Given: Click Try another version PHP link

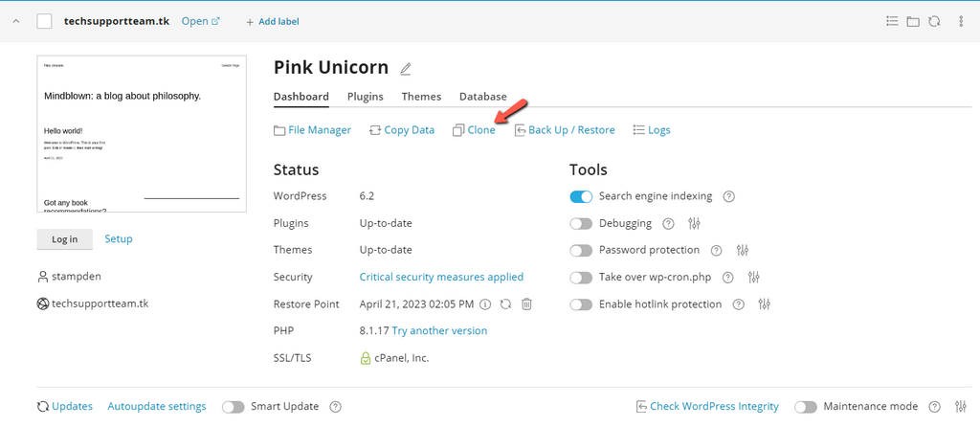Looking at the screenshot, I should pos(439,330).
